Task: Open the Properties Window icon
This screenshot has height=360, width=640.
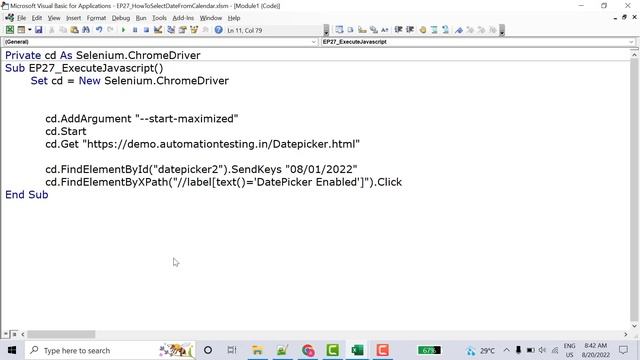Action: tap(182, 30)
